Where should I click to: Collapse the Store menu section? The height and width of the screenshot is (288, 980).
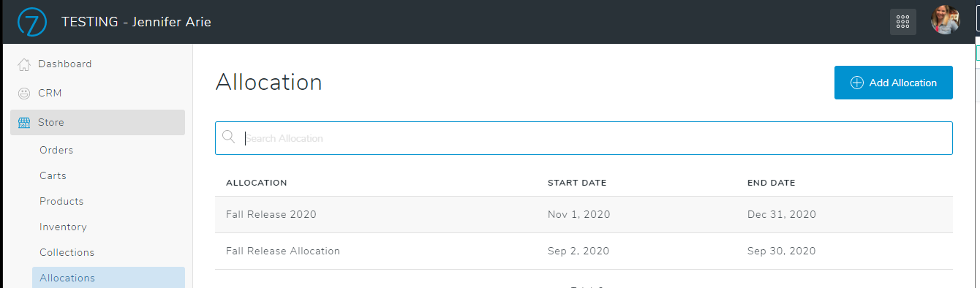coord(97,123)
